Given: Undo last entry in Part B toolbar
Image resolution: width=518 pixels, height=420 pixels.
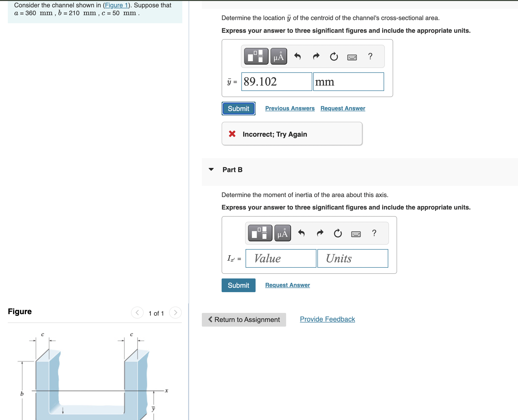Looking at the screenshot, I should pos(301,233).
